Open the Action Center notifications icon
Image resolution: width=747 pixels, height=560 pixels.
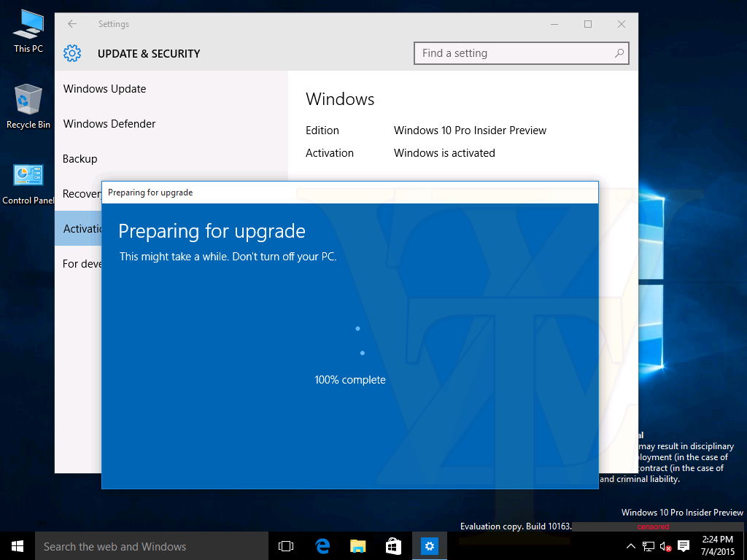pos(684,546)
